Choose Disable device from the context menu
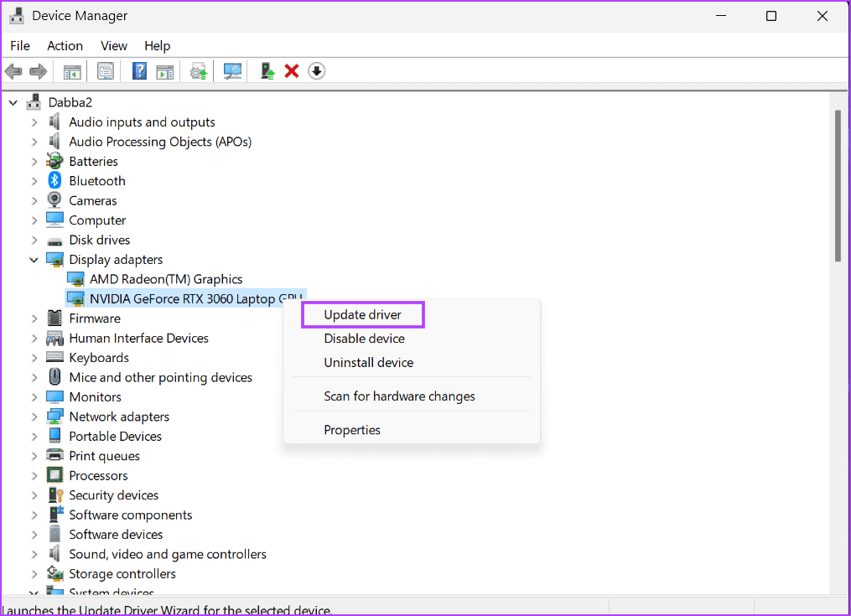This screenshot has width=851, height=616. [364, 338]
